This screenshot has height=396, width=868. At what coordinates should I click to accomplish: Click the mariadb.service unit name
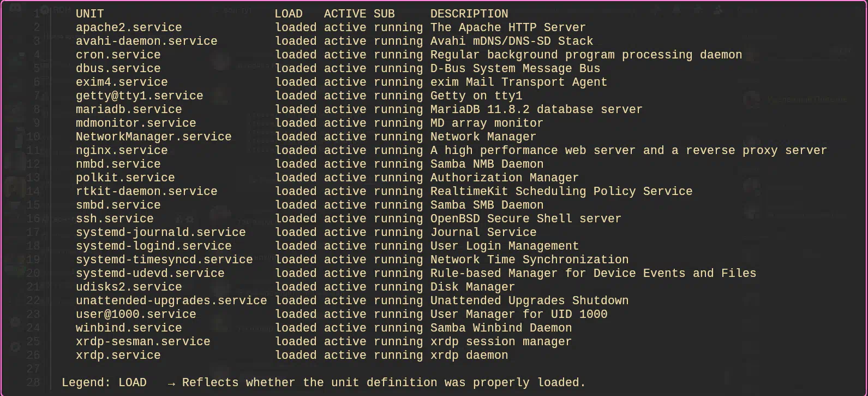(x=129, y=110)
